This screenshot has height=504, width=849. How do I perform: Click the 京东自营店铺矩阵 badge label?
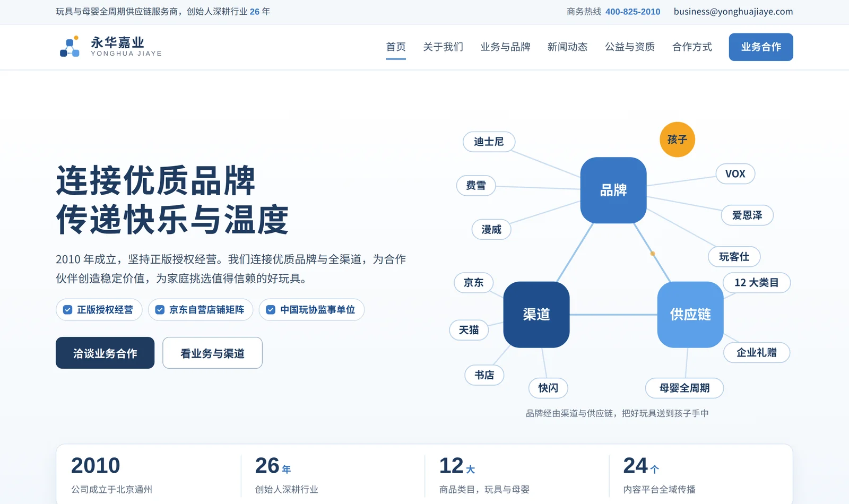click(x=207, y=310)
